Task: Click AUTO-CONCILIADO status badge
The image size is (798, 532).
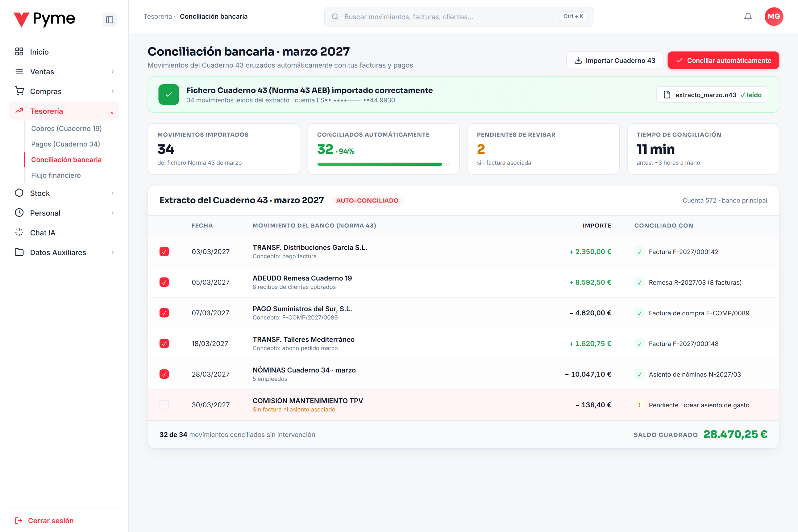Action: click(367, 200)
